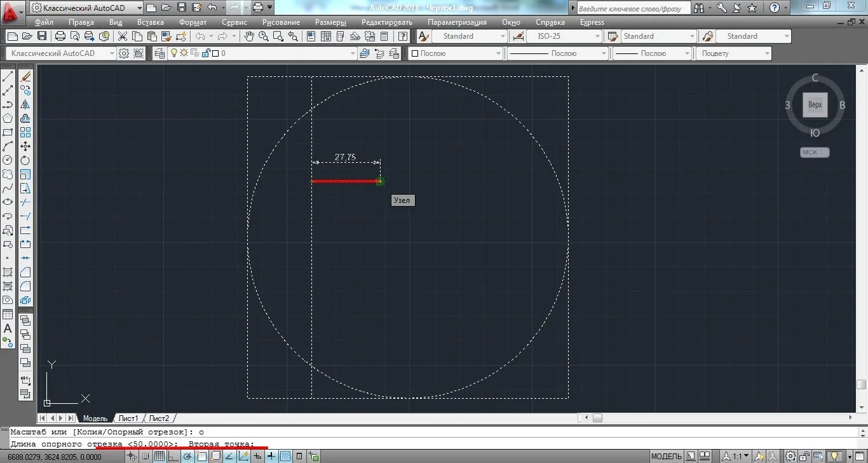Open the Файл menu
The image size is (868, 463).
(x=44, y=22)
